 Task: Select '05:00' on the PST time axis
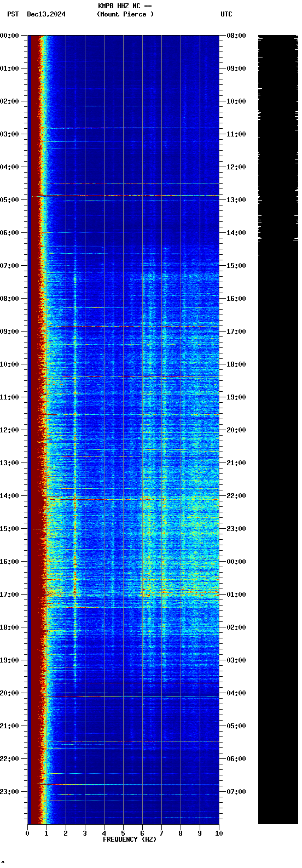[10, 200]
